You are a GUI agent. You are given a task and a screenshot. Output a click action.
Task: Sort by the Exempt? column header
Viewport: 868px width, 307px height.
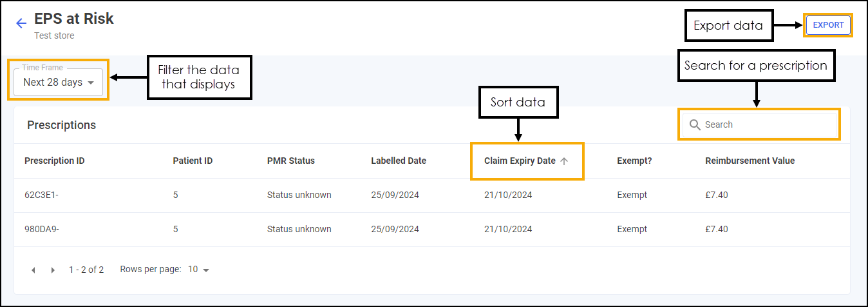(634, 161)
